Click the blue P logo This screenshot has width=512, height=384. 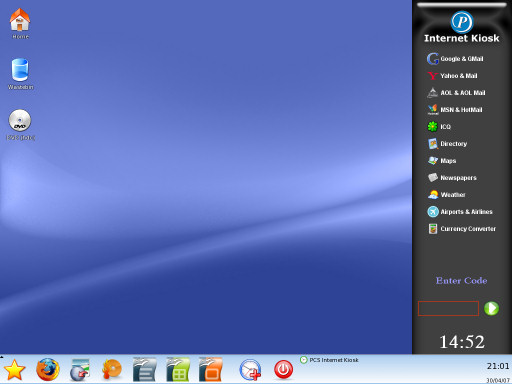pos(462,22)
